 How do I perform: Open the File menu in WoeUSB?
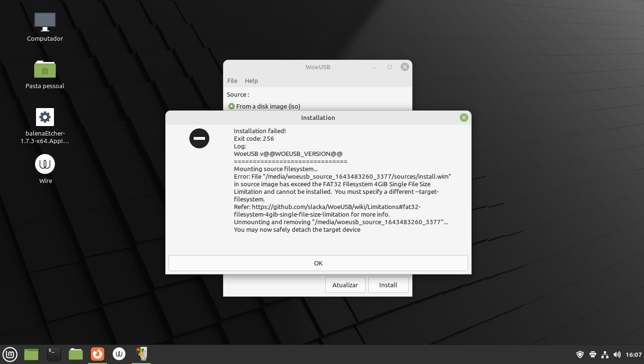pyautogui.click(x=232, y=81)
